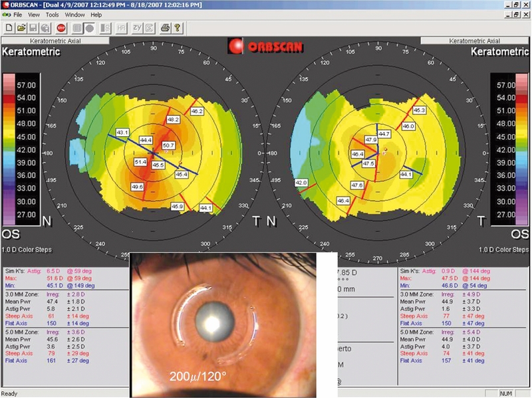532x398 pixels.
Task: Click the New document toolbar icon
Action: click(9, 28)
